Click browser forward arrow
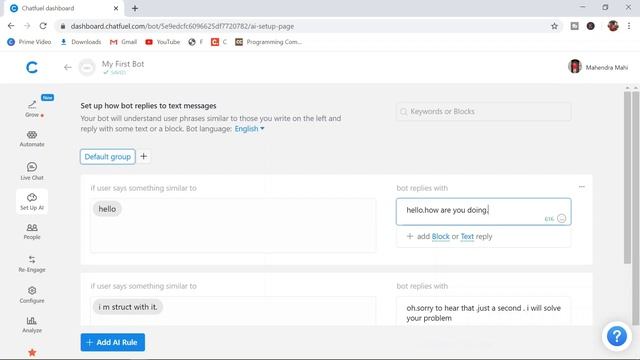Viewport: 640px width, 360px height. [x=27, y=26]
